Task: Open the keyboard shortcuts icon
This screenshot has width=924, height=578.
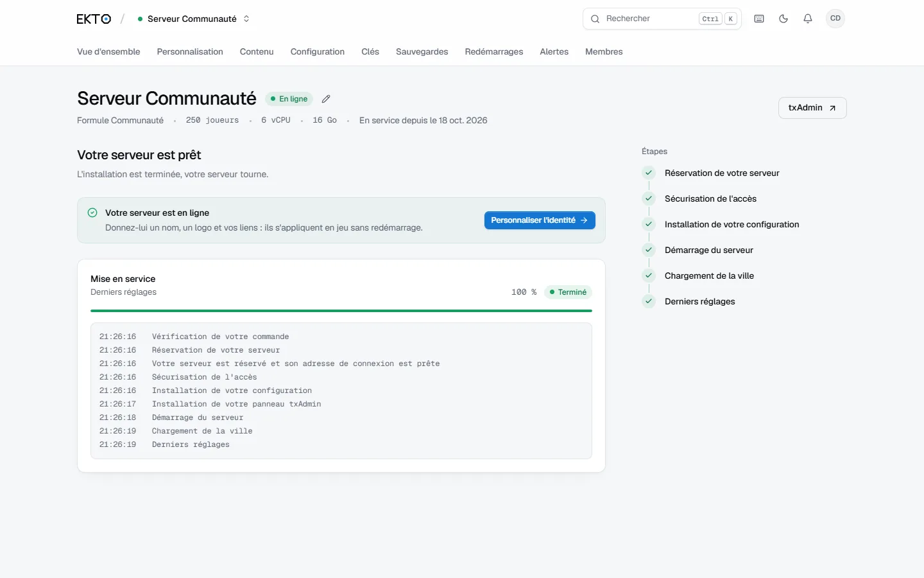Action: click(x=759, y=19)
